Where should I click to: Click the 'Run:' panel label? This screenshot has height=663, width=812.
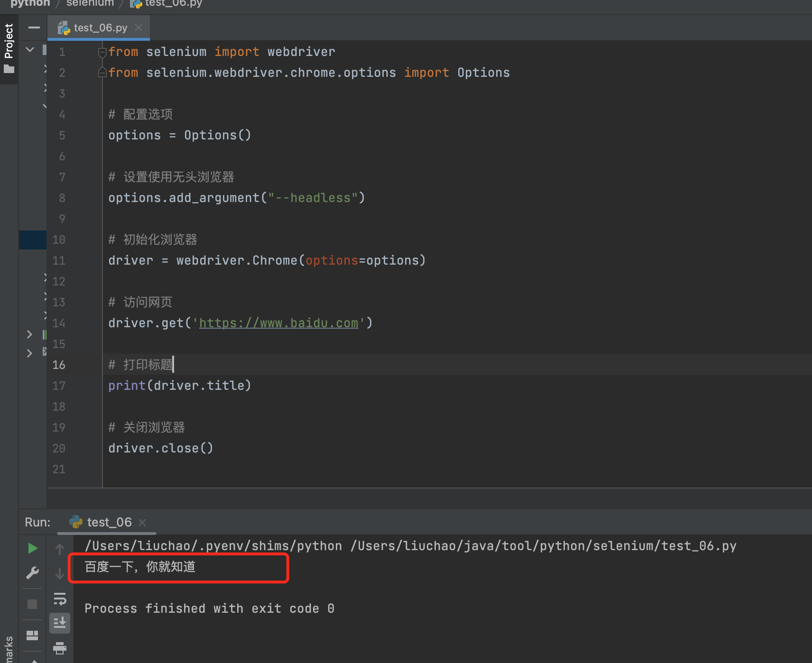click(x=37, y=522)
